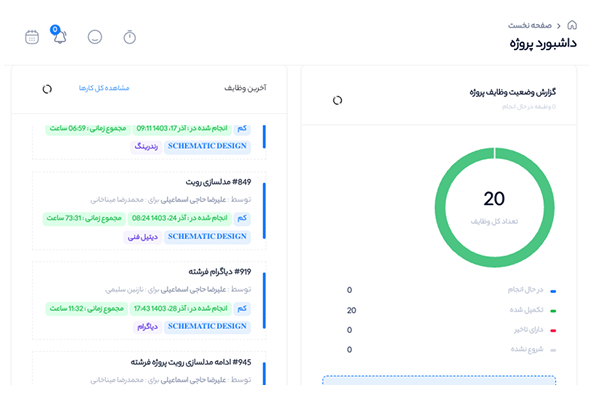Click SCHEMATIC DESIGN tag beside رندرینگ
This screenshot has width=600, height=400.
pos(207,146)
